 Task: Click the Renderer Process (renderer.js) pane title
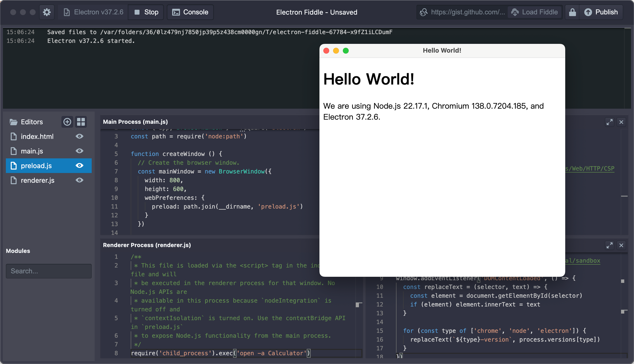(x=147, y=245)
